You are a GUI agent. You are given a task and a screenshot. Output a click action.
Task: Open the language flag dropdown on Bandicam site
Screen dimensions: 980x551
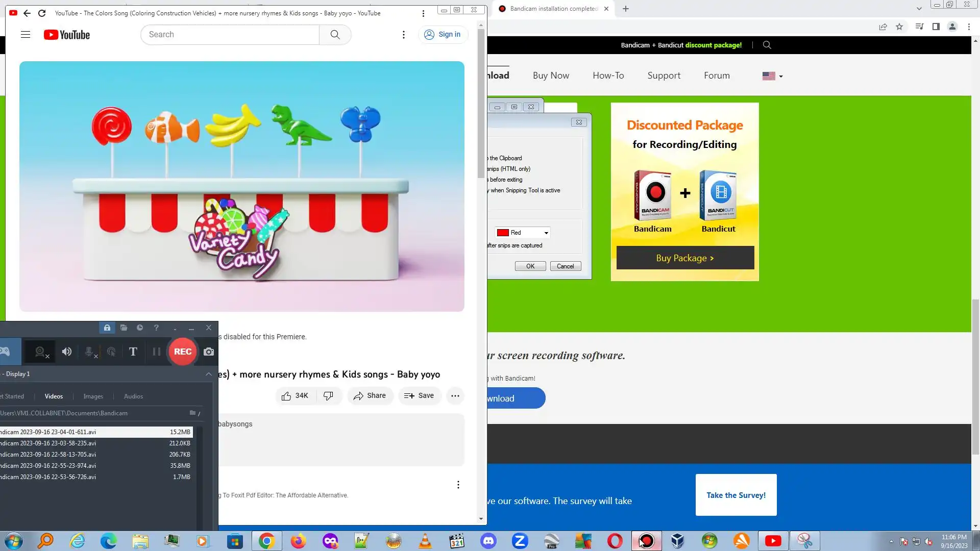pos(772,76)
